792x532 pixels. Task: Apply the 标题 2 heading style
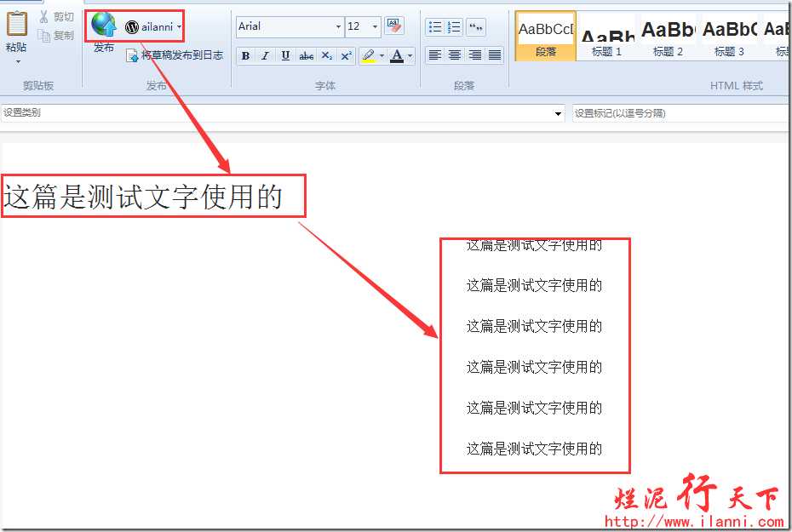click(x=668, y=37)
